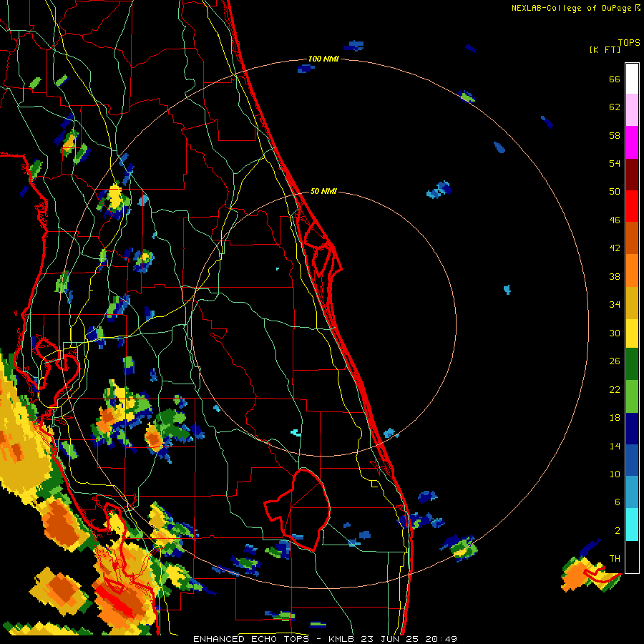
Task: Click the 30 legend value label
Action: tap(615, 333)
